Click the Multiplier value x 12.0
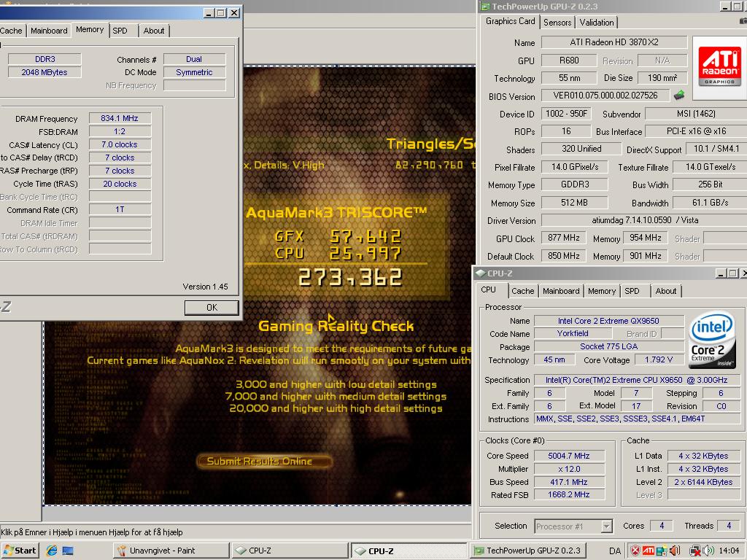This screenshot has width=747, height=560. 569,469
